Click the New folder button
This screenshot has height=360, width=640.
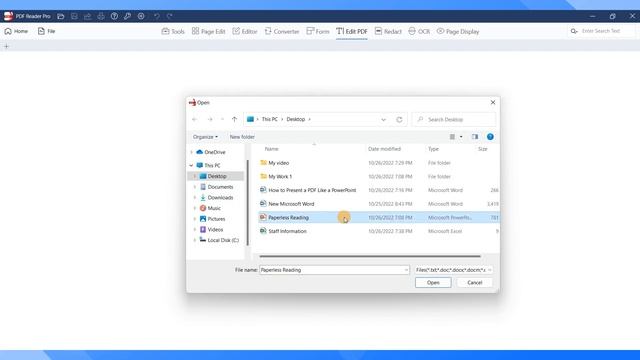(242, 137)
